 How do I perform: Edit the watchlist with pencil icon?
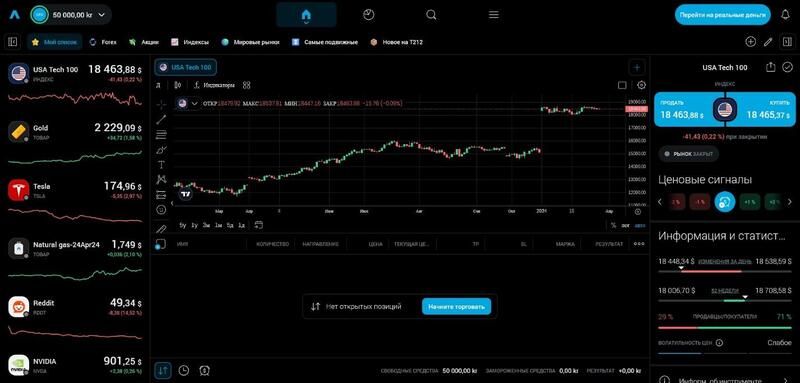point(768,42)
